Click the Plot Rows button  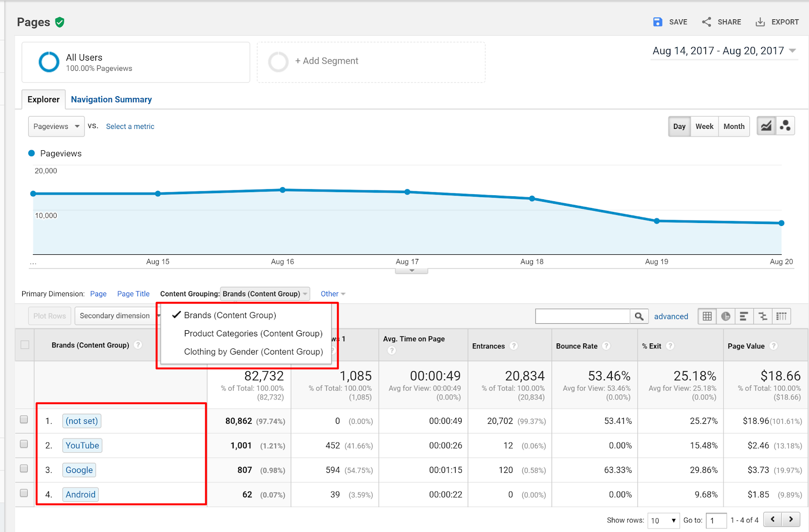[50, 316]
